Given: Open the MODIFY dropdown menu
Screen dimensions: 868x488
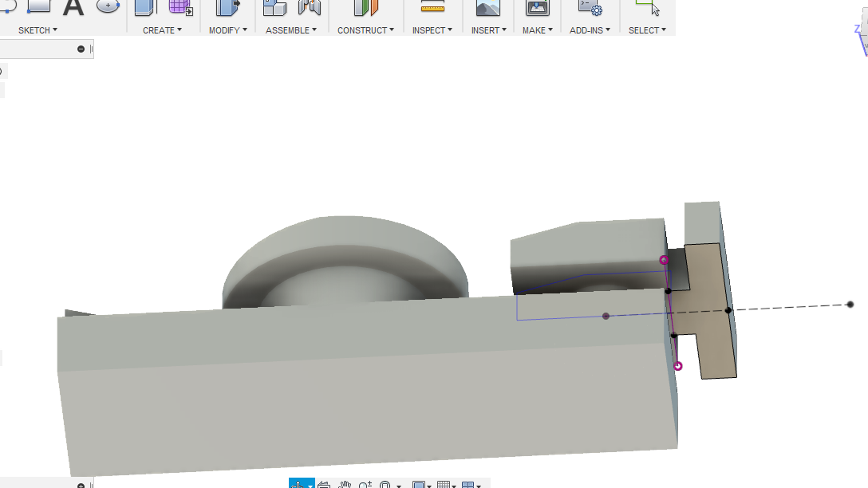Looking at the screenshot, I should [x=228, y=30].
